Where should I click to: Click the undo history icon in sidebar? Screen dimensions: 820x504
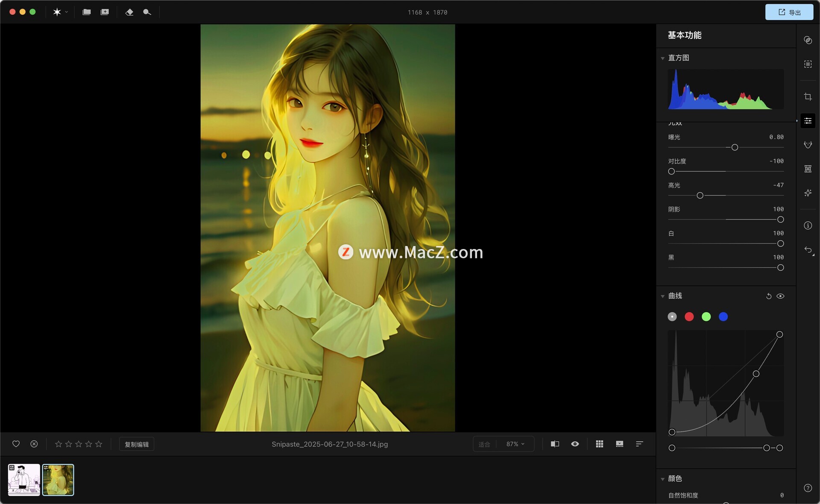pyautogui.click(x=808, y=250)
